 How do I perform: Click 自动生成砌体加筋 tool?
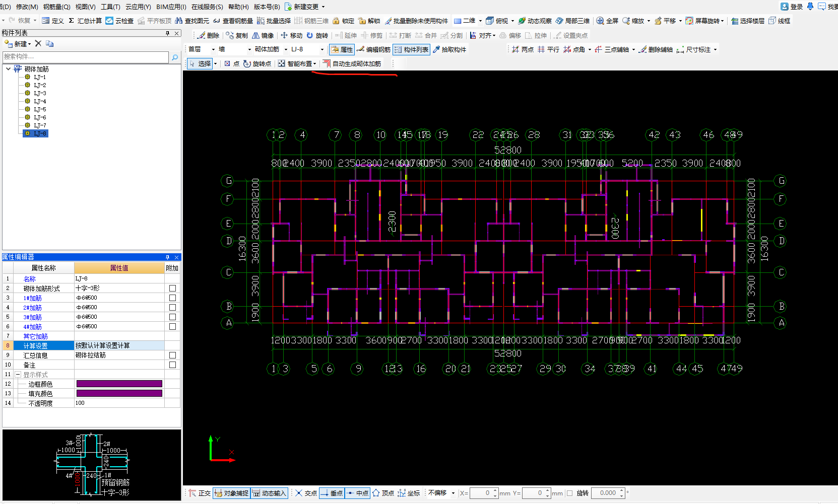coord(352,63)
